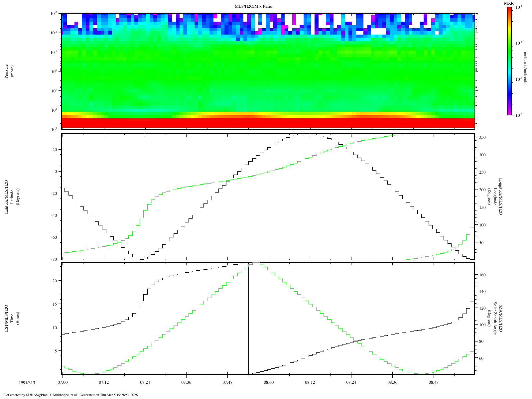Image resolution: width=532 pixels, height=399 pixels.
Task: Click the 08:12 time tick label
Action: [310, 383]
